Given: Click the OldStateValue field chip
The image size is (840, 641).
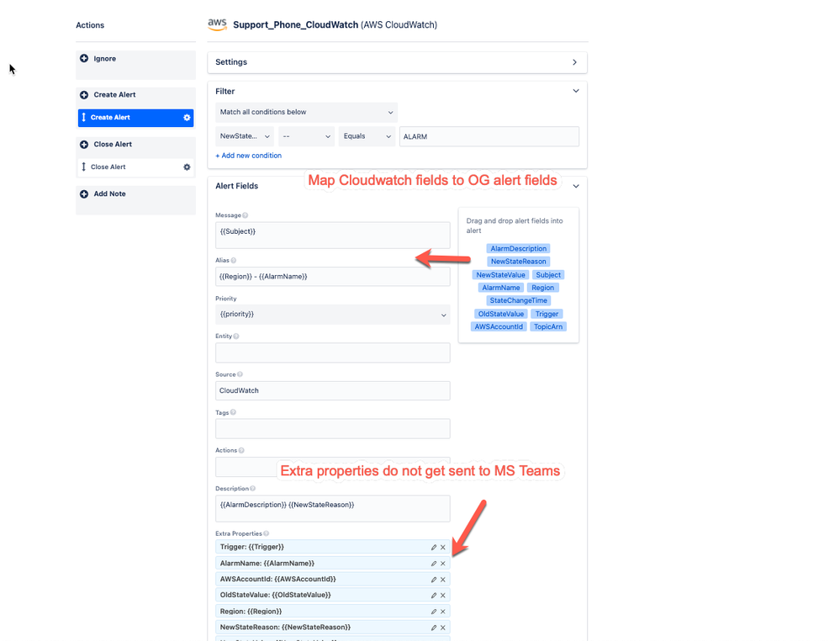Looking at the screenshot, I should (501, 314).
